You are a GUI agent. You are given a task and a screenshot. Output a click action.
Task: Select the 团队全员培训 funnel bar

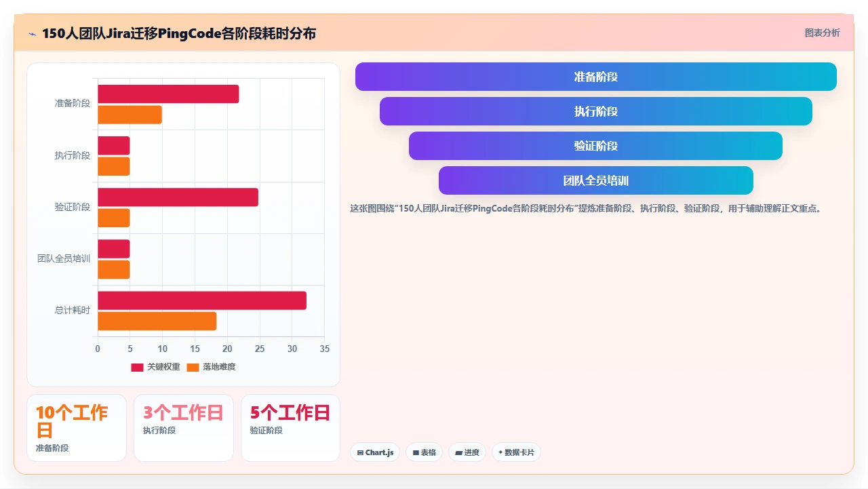click(596, 180)
